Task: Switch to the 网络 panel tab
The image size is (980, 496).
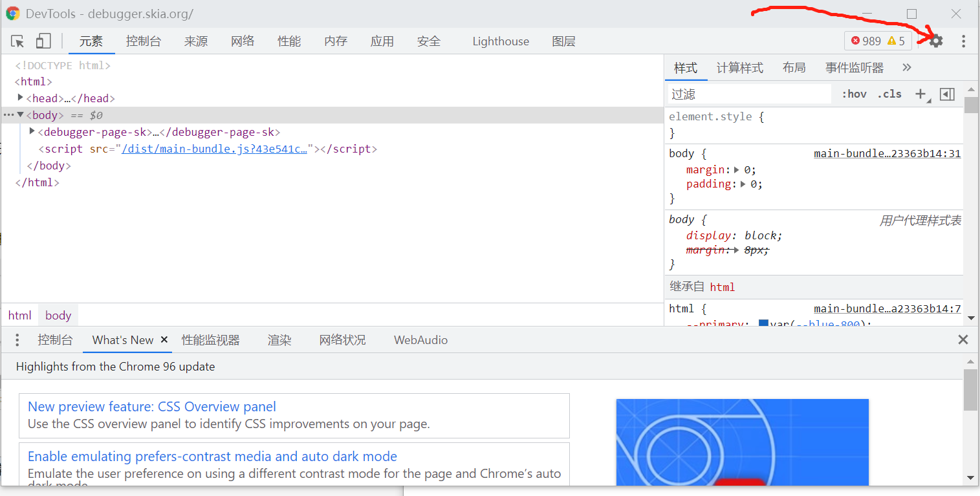Action: (243, 41)
